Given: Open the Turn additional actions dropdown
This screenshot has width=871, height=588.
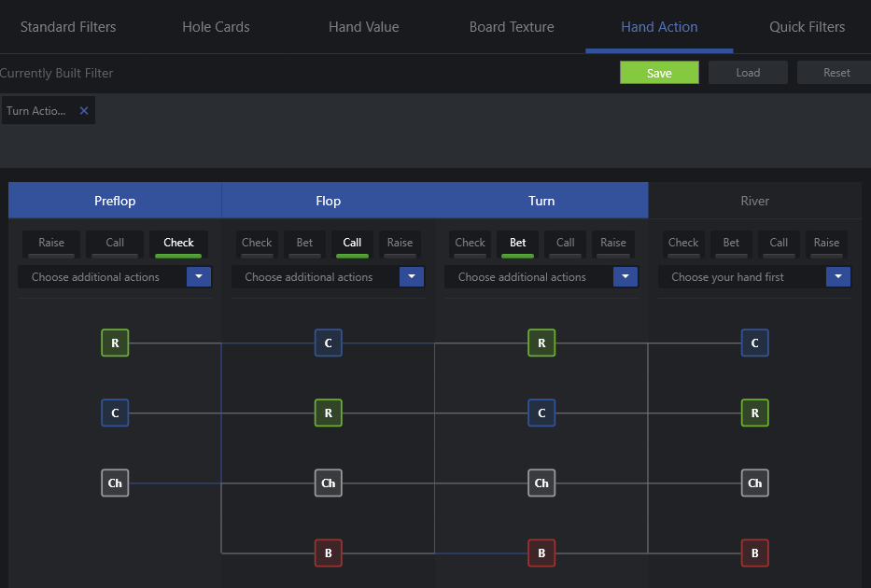Looking at the screenshot, I should tap(625, 276).
